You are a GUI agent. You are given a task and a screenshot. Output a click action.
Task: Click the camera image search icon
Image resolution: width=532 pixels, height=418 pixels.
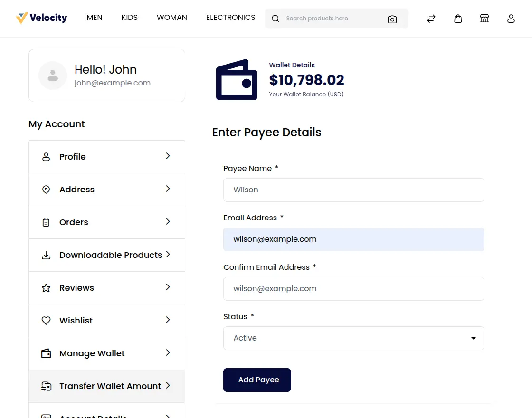392,19
